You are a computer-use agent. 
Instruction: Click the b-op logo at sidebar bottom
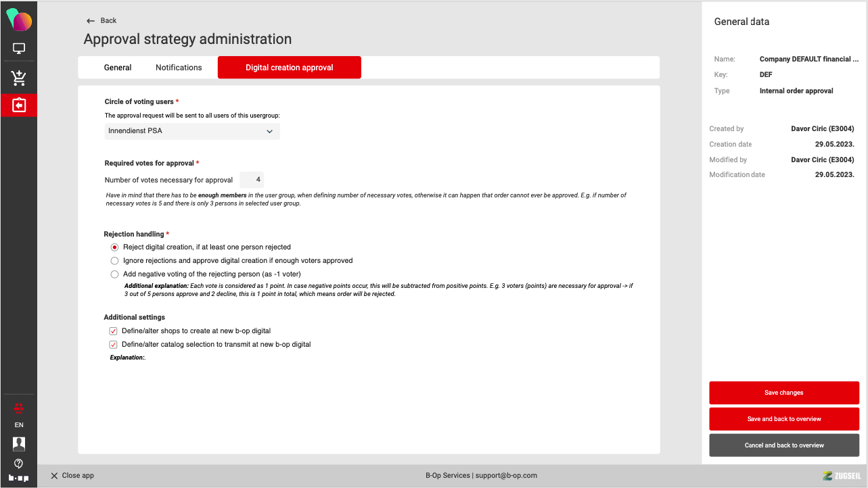point(19,477)
